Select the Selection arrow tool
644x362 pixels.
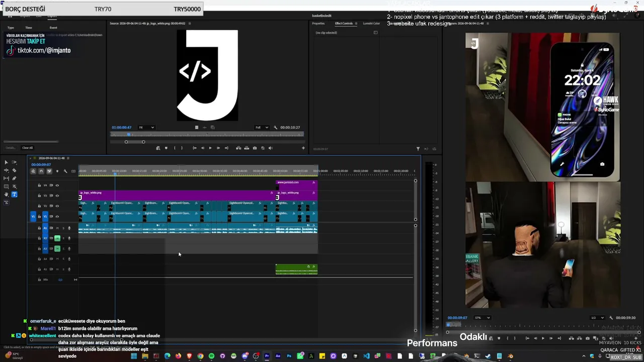point(7,162)
